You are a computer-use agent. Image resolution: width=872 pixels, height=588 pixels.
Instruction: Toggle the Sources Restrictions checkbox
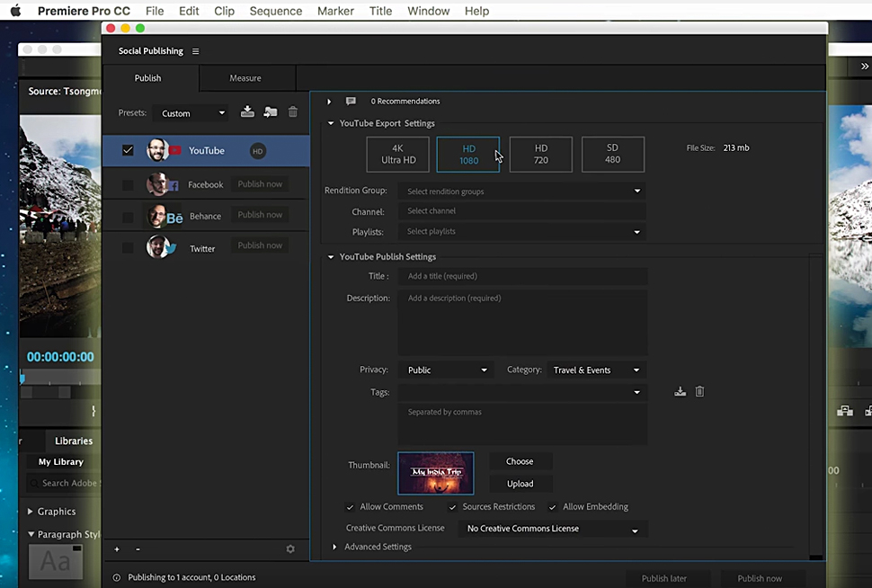(x=452, y=507)
